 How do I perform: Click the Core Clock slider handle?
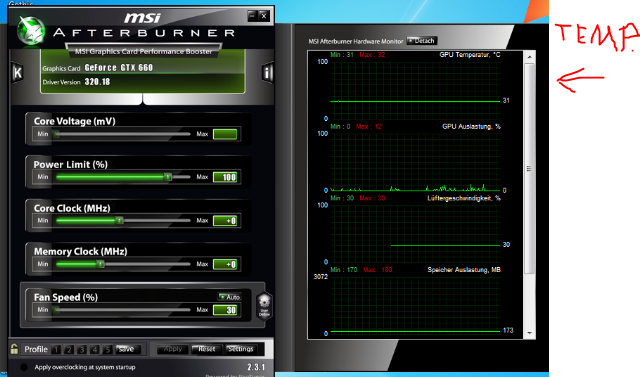(x=119, y=220)
